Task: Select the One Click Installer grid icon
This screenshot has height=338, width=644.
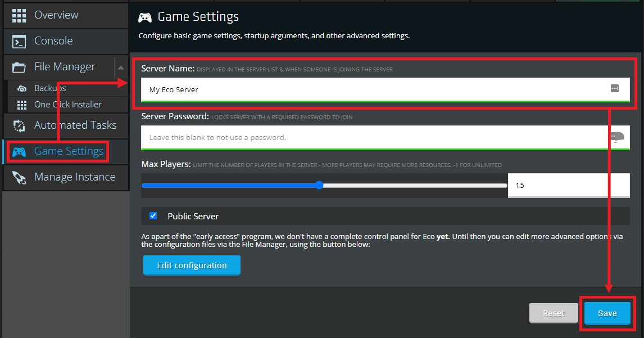Action: (x=21, y=104)
